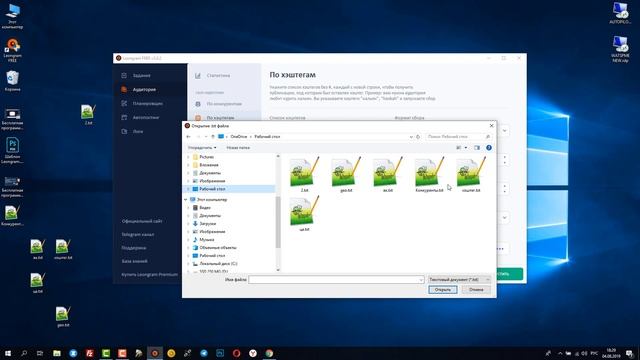
Task: Change the view mode icon in dialog
Action: click(459, 148)
